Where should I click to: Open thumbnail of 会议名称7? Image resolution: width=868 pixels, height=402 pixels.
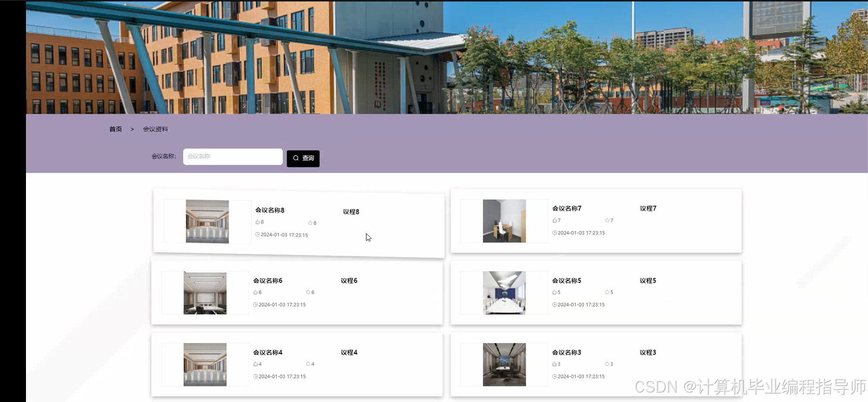[x=504, y=221]
